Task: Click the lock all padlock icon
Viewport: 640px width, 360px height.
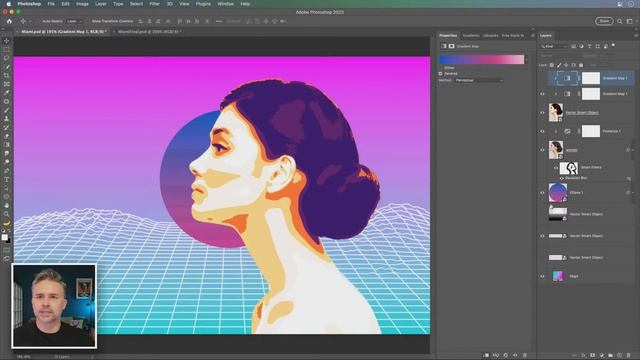Action: pos(581,65)
